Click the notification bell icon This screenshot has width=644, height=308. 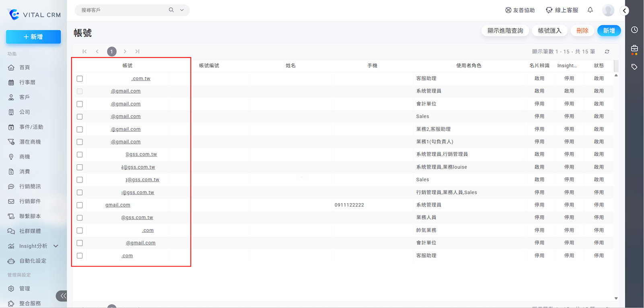coord(590,10)
